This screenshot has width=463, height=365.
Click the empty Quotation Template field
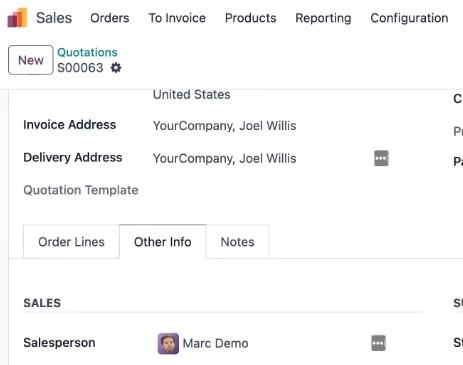point(260,190)
